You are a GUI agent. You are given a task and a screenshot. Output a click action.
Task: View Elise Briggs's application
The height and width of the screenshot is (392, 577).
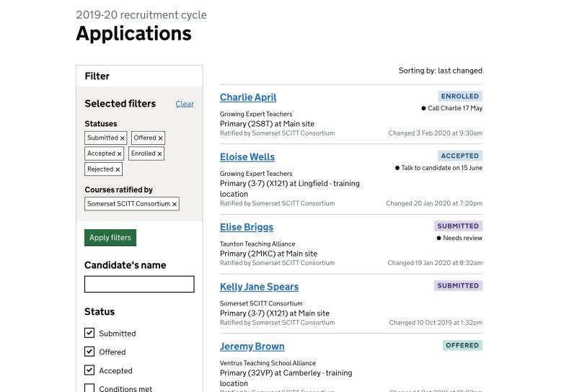point(247,227)
